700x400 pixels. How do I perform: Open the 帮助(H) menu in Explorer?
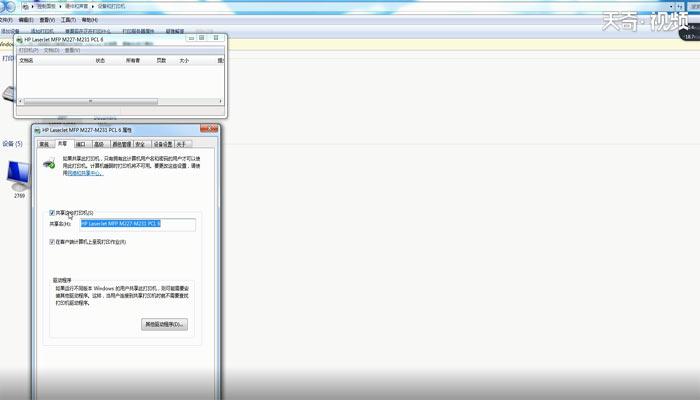point(90,20)
